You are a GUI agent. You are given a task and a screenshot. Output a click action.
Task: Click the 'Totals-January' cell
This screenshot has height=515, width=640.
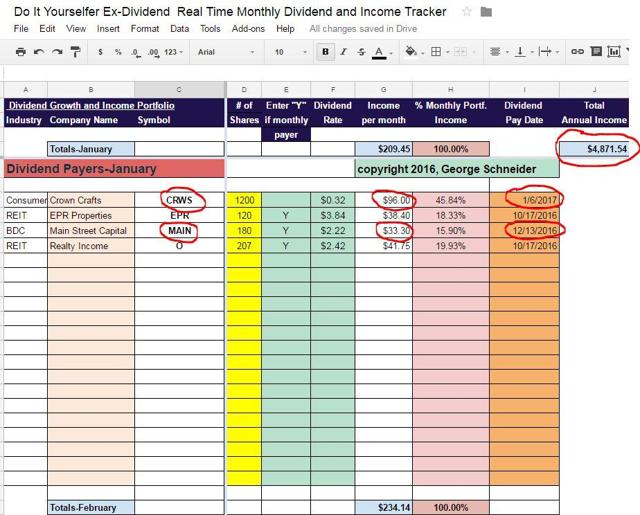pos(91,149)
